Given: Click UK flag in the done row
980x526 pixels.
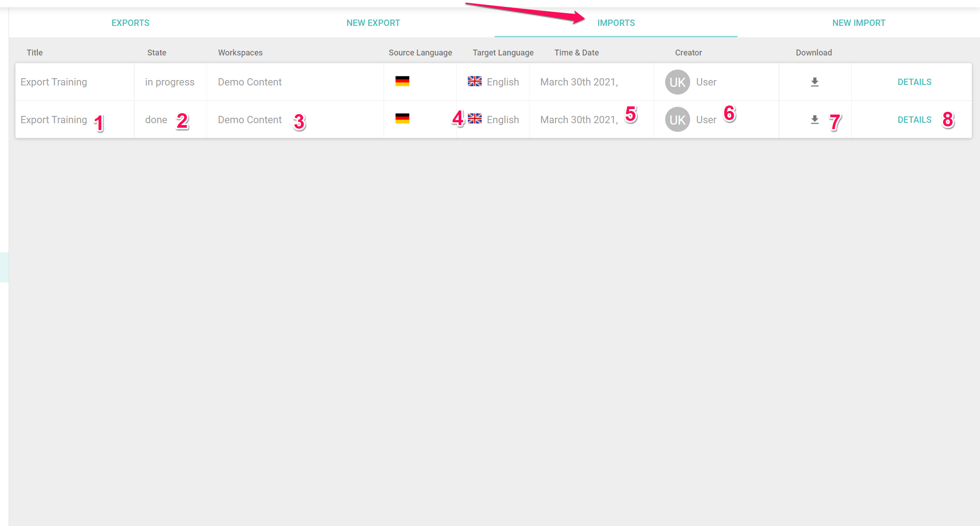Looking at the screenshot, I should (x=475, y=119).
